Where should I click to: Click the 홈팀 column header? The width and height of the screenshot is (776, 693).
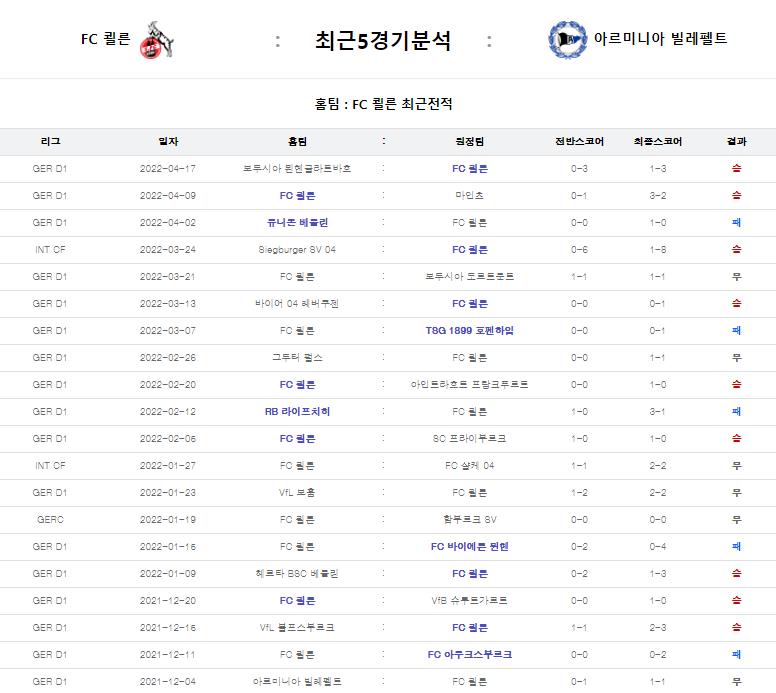(x=297, y=142)
